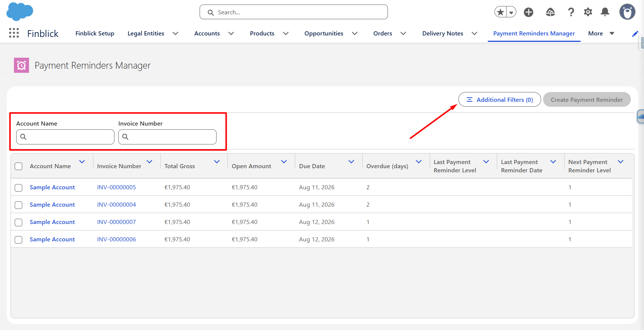Viewport: 644px width, 330px height.
Task: Expand the Delivery Notes tab dropdown
Action: click(x=475, y=34)
